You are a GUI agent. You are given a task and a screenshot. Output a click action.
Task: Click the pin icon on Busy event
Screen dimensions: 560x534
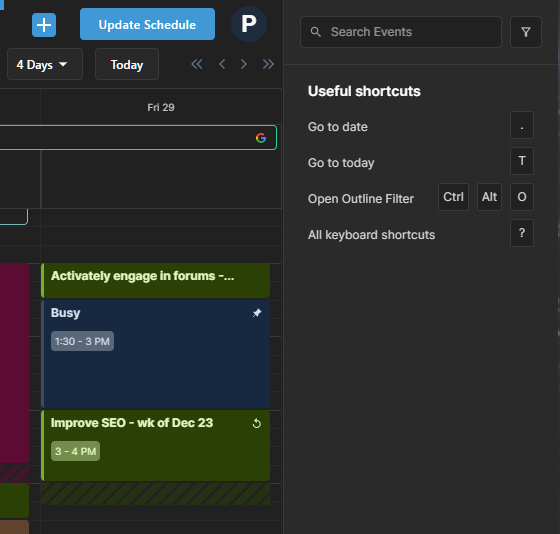coord(257,313)
